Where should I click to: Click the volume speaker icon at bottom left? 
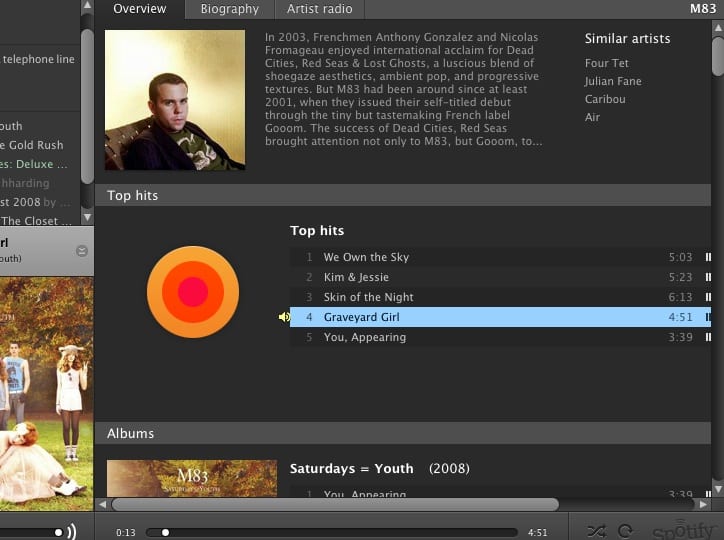coord(72,532)
